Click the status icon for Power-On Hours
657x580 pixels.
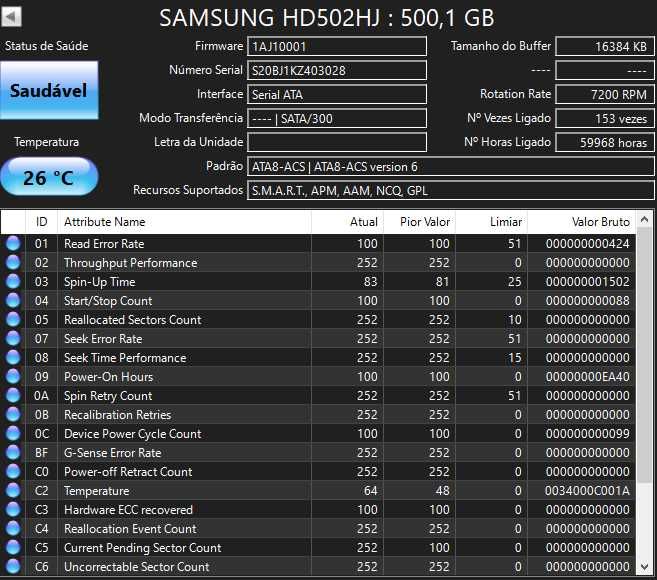[x=13, y=376]
